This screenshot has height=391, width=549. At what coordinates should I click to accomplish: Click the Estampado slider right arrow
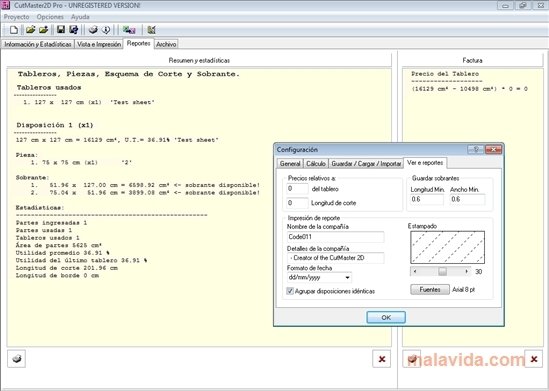(466, 271)
